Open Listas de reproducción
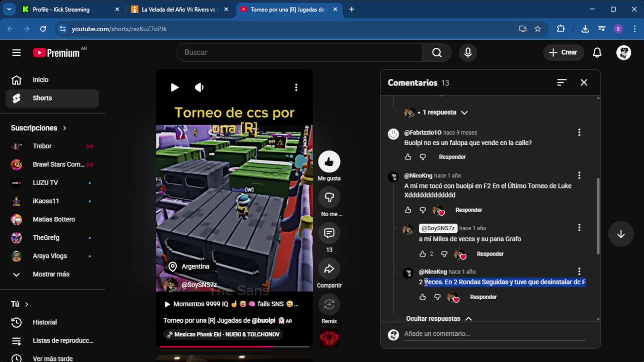This screenshot has width=644, height=362. (52, 341)
